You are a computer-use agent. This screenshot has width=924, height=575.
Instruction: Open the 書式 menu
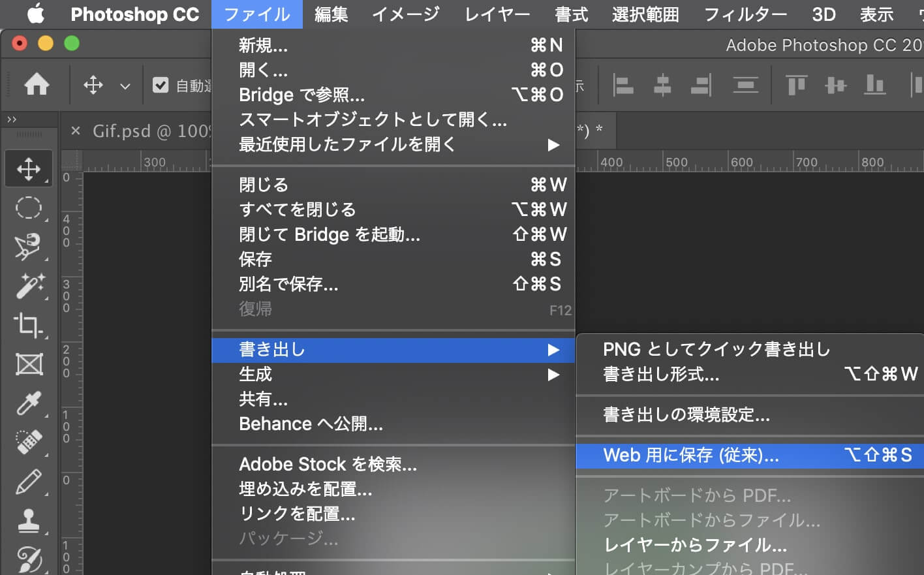(572, 14)
